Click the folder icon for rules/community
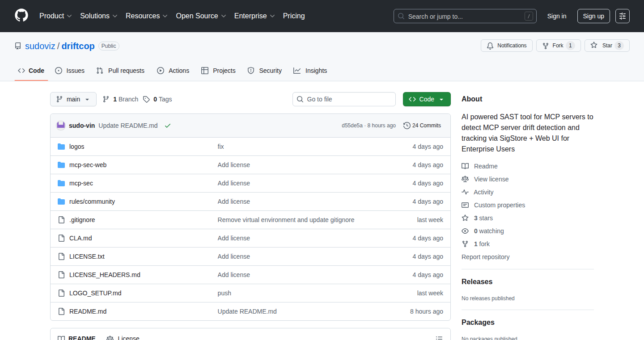The height and width of the screenshot is (340, 644). coord(61,201)
